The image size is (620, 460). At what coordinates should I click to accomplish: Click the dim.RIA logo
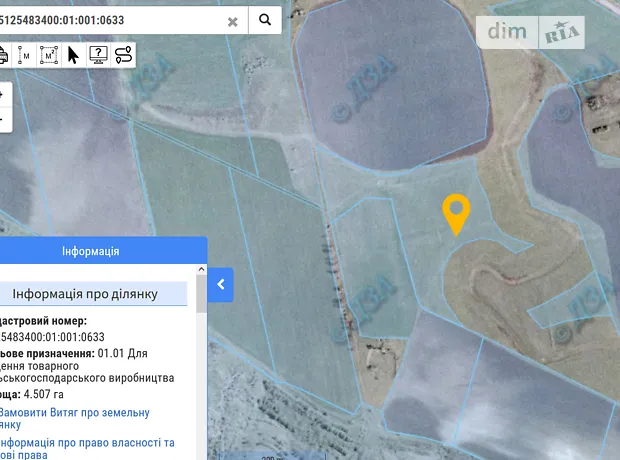536,32
